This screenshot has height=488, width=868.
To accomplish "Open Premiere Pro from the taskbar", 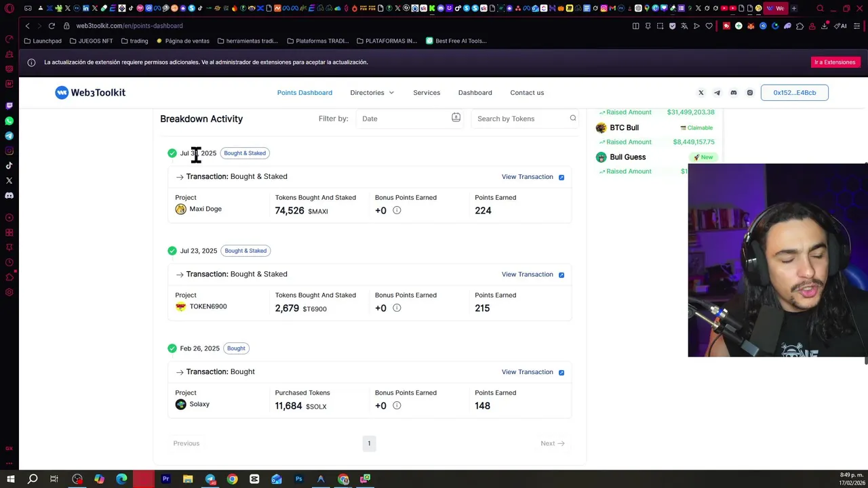I will click(x=165, y=479).
